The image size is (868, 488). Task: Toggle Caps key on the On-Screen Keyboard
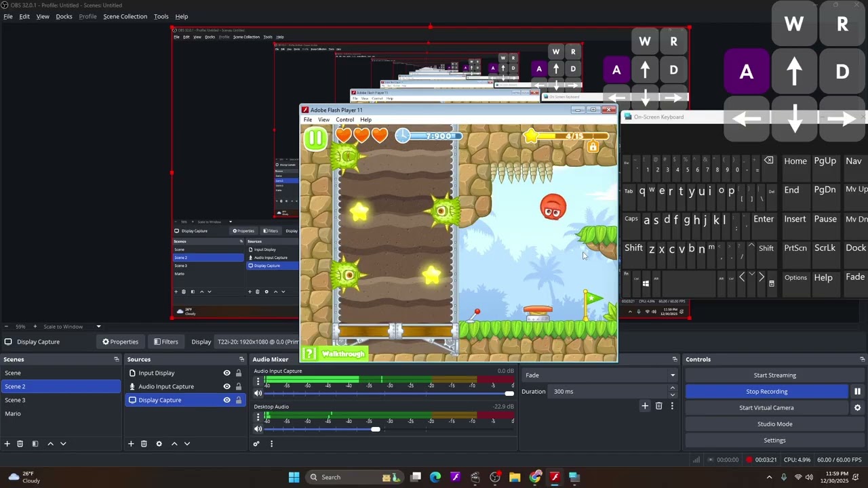point(631,219)
